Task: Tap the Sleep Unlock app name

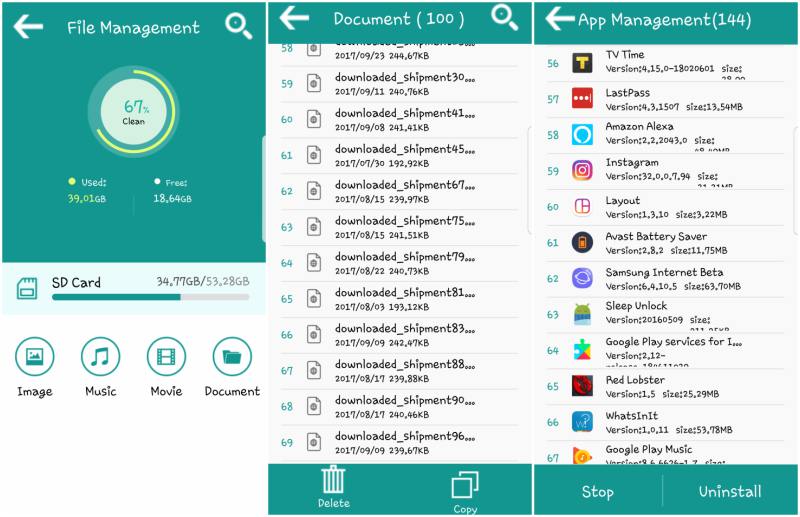Action: tap(636, 306)
